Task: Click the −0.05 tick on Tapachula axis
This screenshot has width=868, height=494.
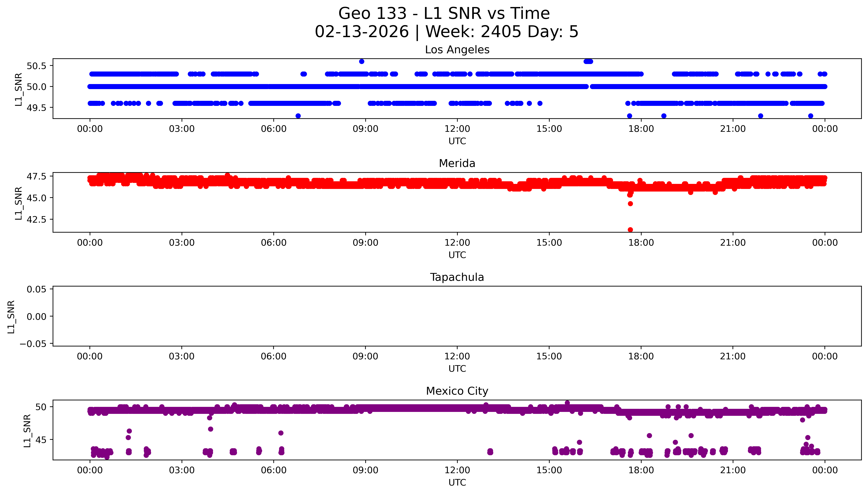Action: click(33, 344)
